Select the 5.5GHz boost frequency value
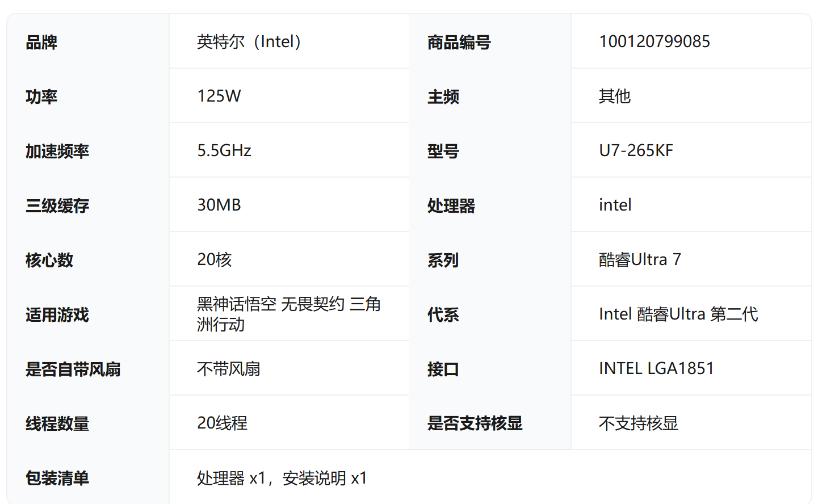814x504 pixels. pos(224,151)
